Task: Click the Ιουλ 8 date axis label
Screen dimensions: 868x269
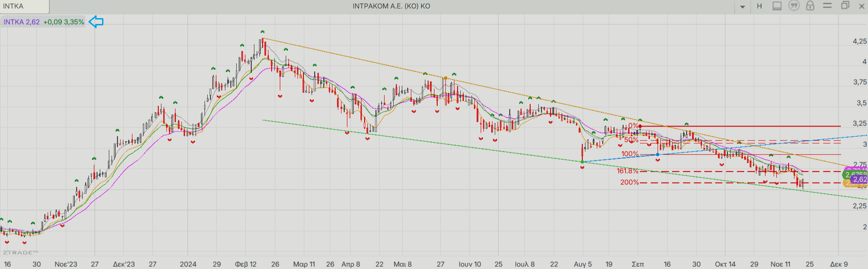Action: click(x=525, y=264)
